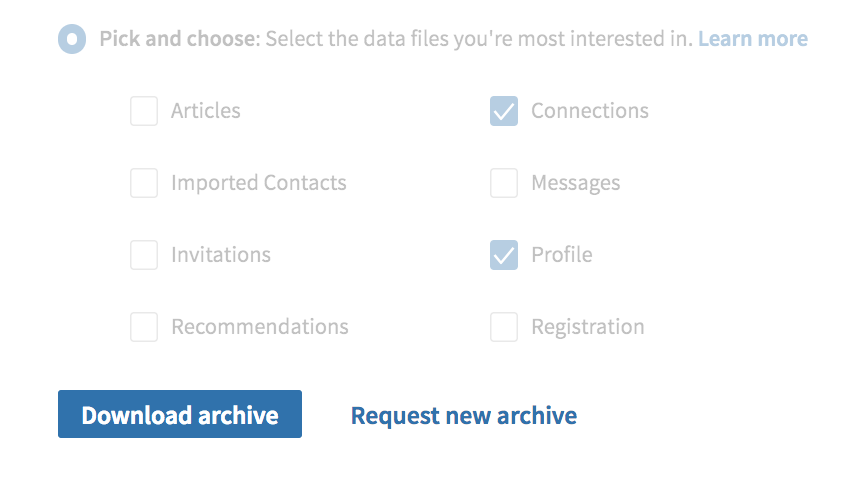Check the Invitations checkbox box

click(x=144, y=255)
